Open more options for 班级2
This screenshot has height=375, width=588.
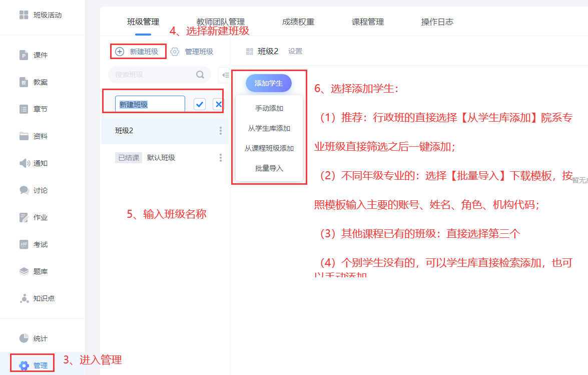pos(221,131)
